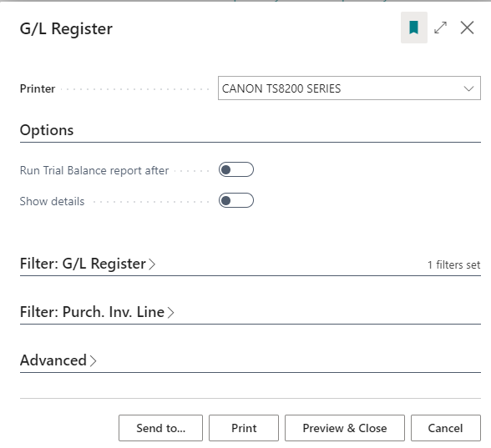Viewport: 491px width, 448px height.
Task: Toggle the Show details switch
Action: (x=236, y=200)
